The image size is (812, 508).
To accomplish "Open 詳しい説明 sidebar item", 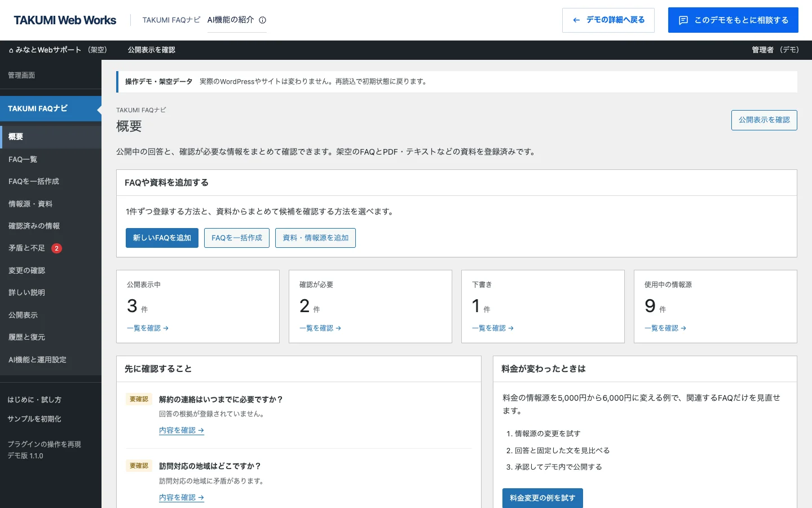I will pyautogui.click(x=51, y=292).
